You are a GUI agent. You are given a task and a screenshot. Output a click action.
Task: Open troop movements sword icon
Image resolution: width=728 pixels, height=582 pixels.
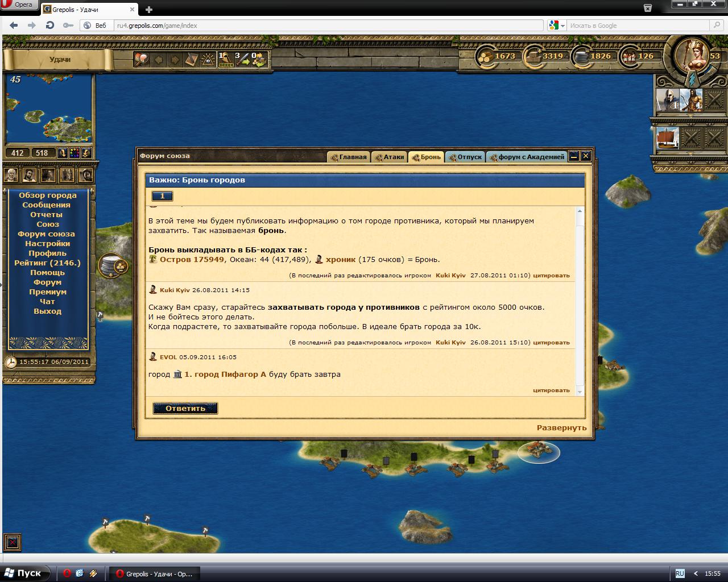243,60
